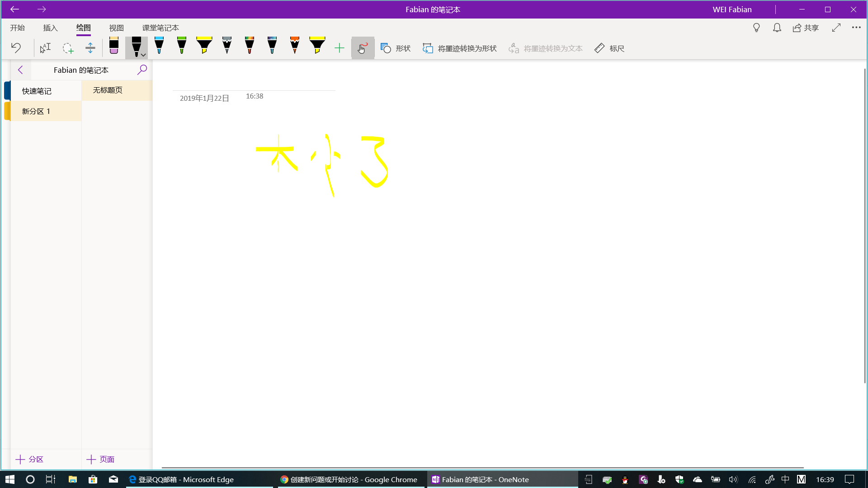The height and width of the screenshot is (488, 868).
Task: Open the 课堂笔记本 tab
Action: 160,28
